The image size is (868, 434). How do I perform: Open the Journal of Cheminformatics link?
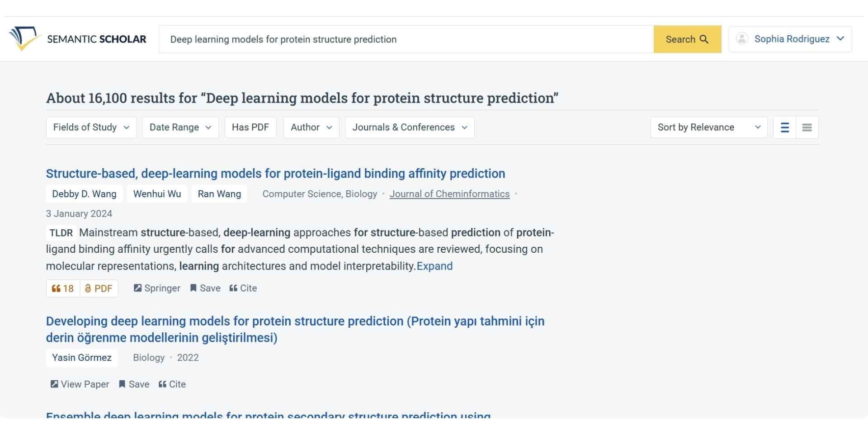coord(450,194)
